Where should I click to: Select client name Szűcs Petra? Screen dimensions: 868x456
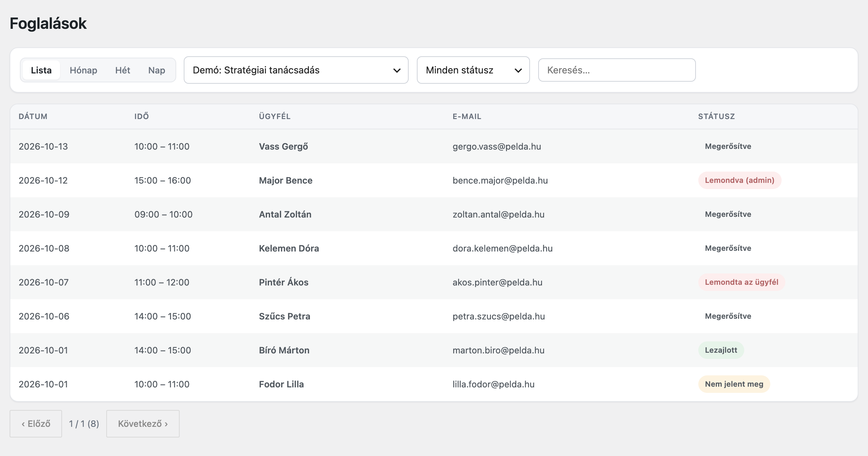coord(285,316)
